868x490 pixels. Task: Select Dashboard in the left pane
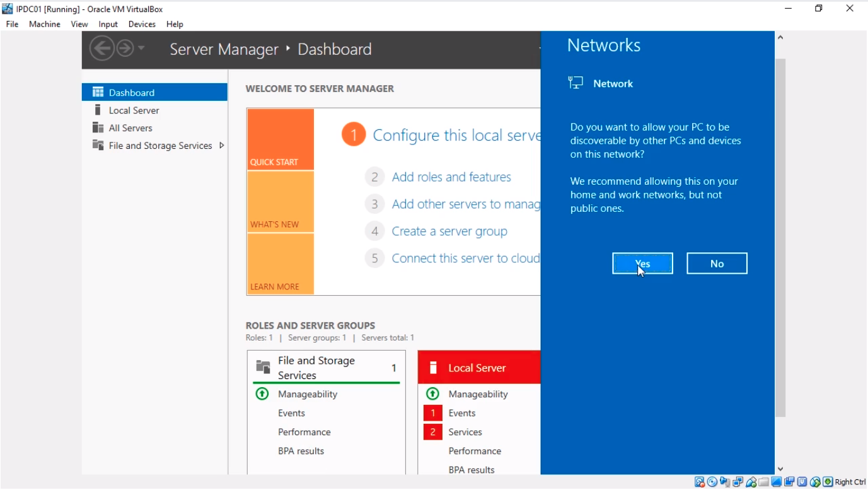154,92
